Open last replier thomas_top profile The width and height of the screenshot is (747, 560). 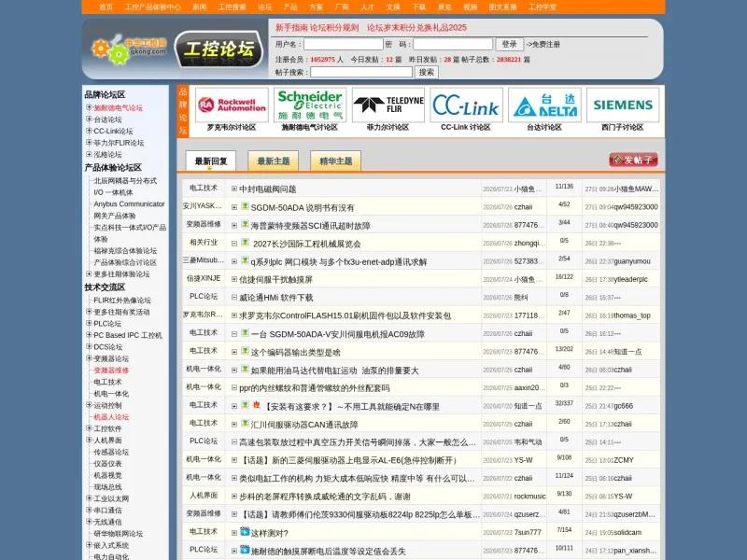click(x=632, y=315)
